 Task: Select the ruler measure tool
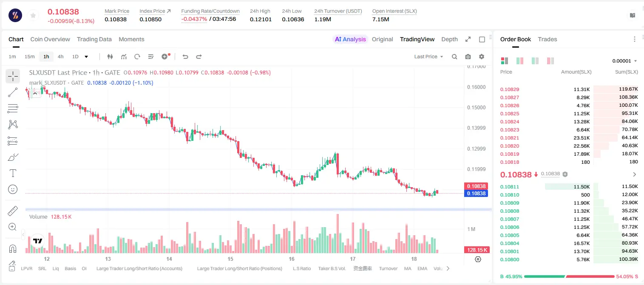(x=13, y=211)
